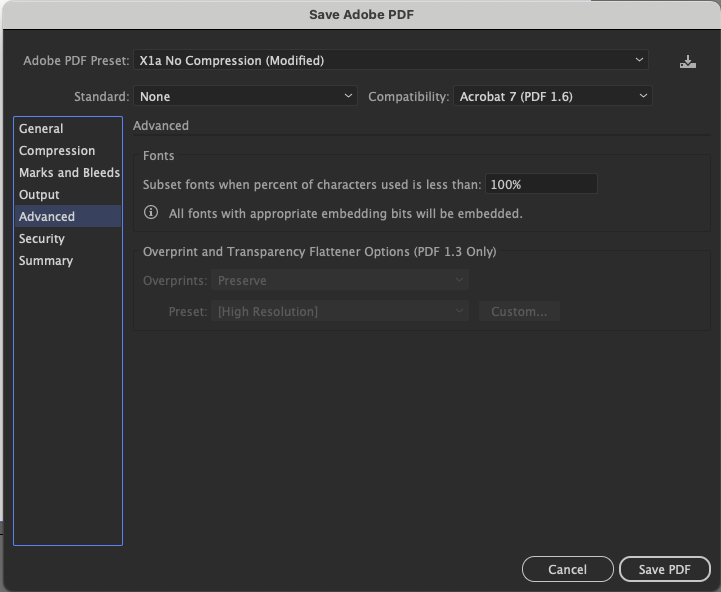Expand the Standard dropdown set to None
This screenshot has width=721, height=592.
[x=246, y=96]
